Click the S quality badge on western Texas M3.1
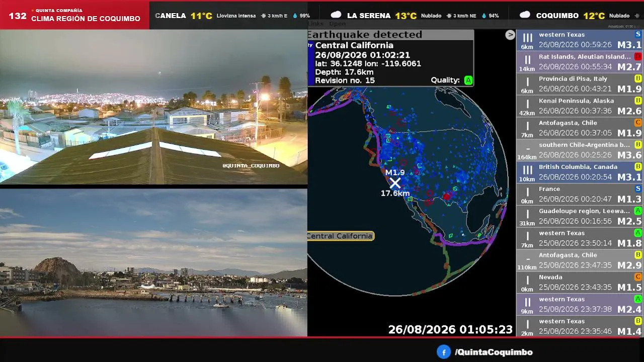 pyautogui.click(x=638, y=34)
